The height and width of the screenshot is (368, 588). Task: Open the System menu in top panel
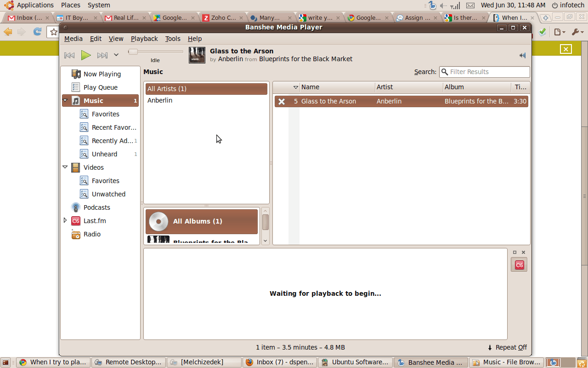pyautogui.click(x=99, y=5)
